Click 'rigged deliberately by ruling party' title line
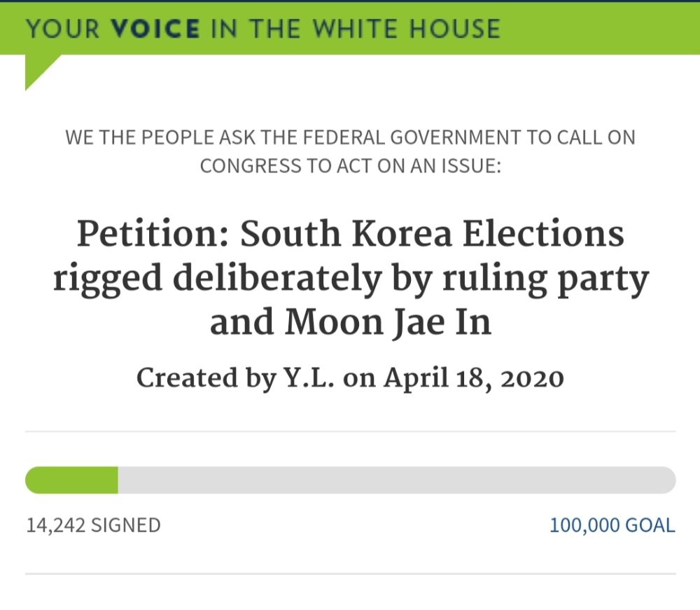This screenshot has width=700, height=610. (x=350, y=279)
